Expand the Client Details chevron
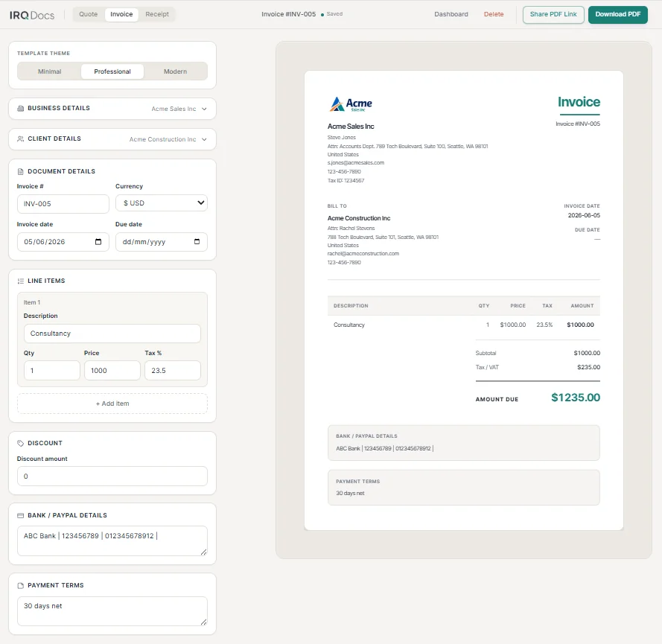 click(x=204, y=139)
